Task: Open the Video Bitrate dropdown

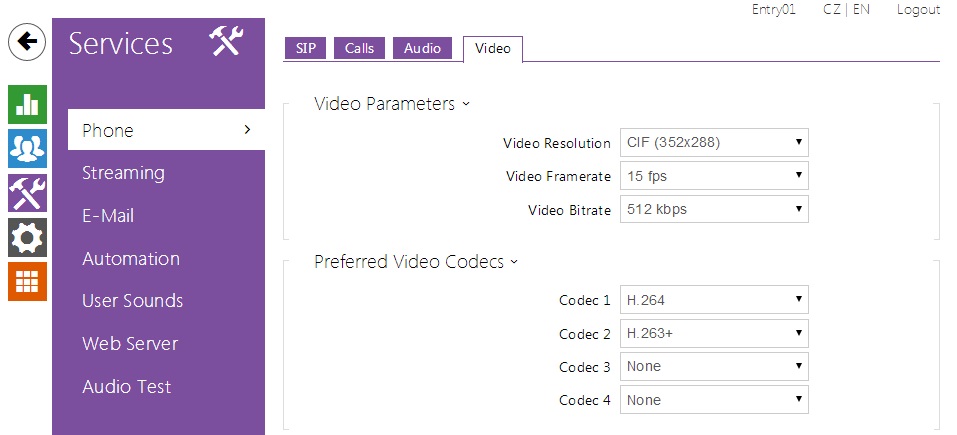Action: coord(713,209)
